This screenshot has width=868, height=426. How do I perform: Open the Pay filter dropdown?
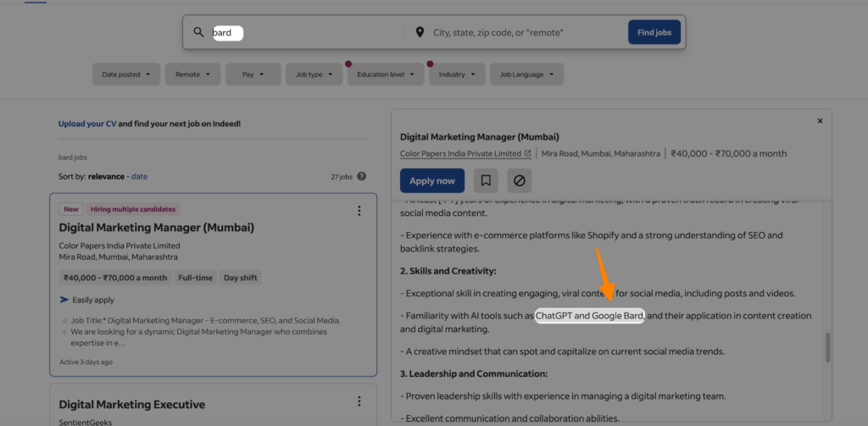(252, 75)
